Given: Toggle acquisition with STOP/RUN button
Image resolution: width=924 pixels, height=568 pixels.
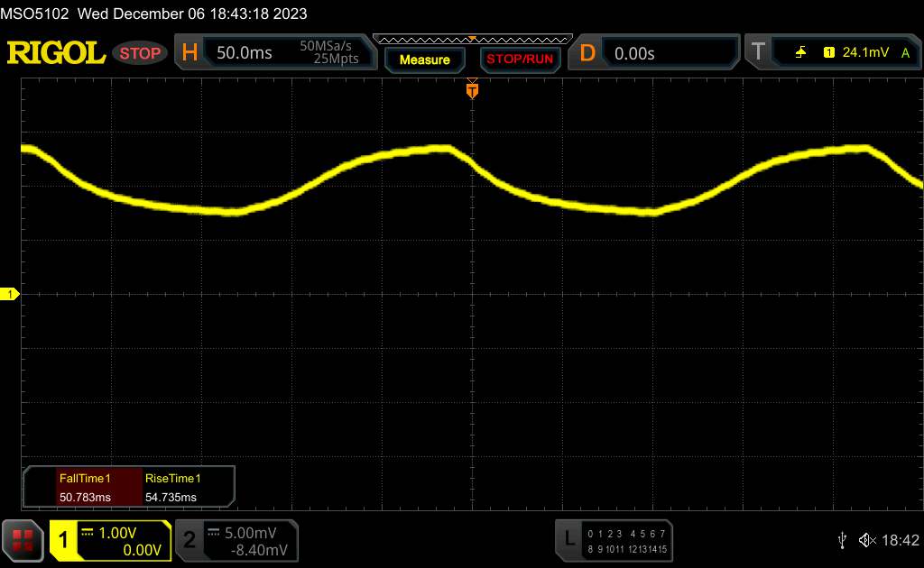Looking at the screenshot, I should coord(518,60).
